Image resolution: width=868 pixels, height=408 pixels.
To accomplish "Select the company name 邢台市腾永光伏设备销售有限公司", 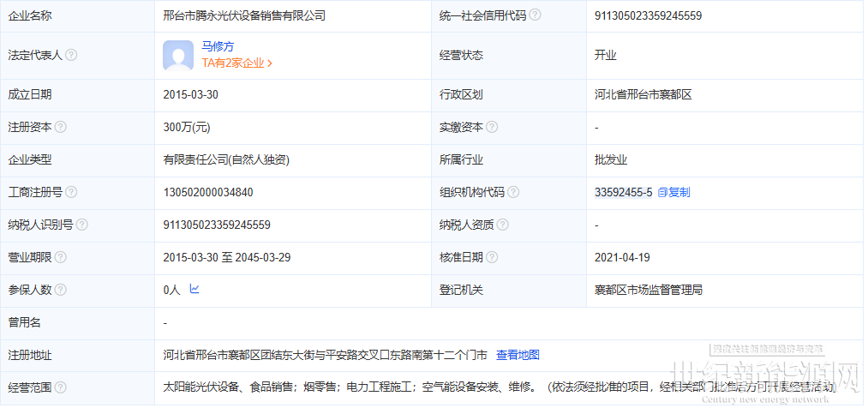I will (244, 15).
